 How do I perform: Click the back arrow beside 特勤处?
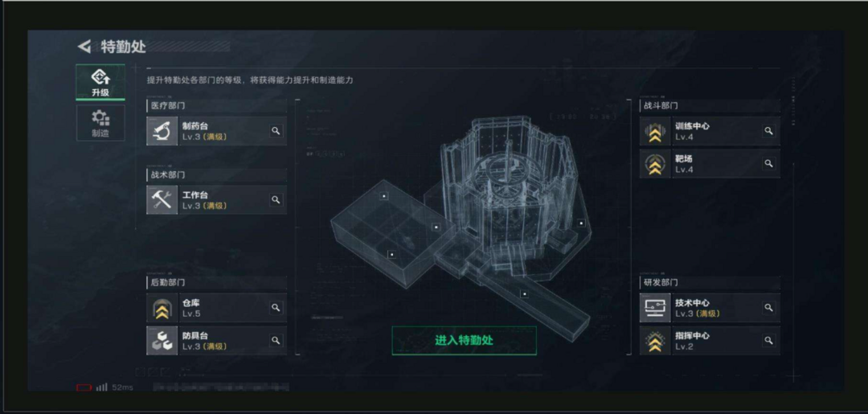(x=84, y=47)
